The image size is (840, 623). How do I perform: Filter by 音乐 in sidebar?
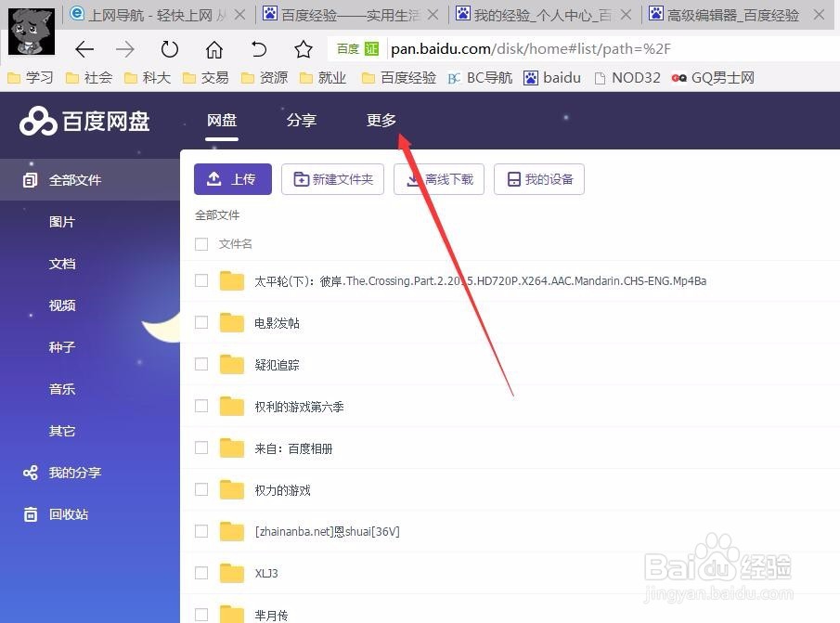pos(62,389)
